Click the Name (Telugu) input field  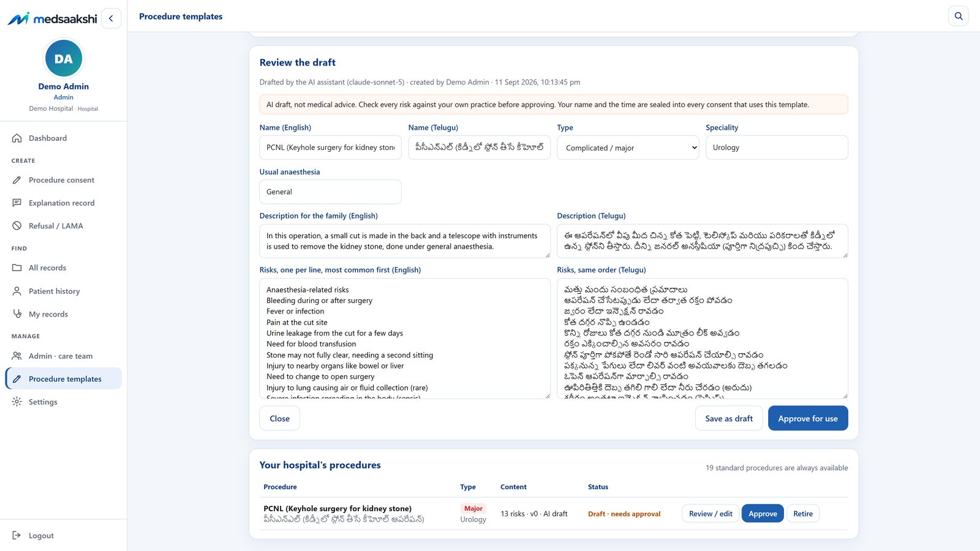coord(479,148)
